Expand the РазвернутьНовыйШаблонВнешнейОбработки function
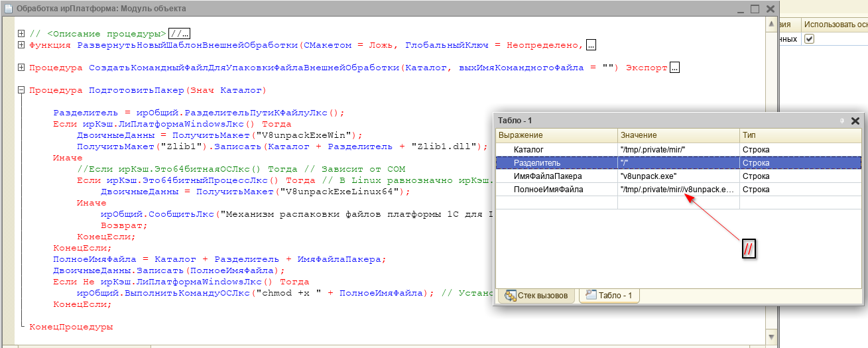 (x=21, y=45)
